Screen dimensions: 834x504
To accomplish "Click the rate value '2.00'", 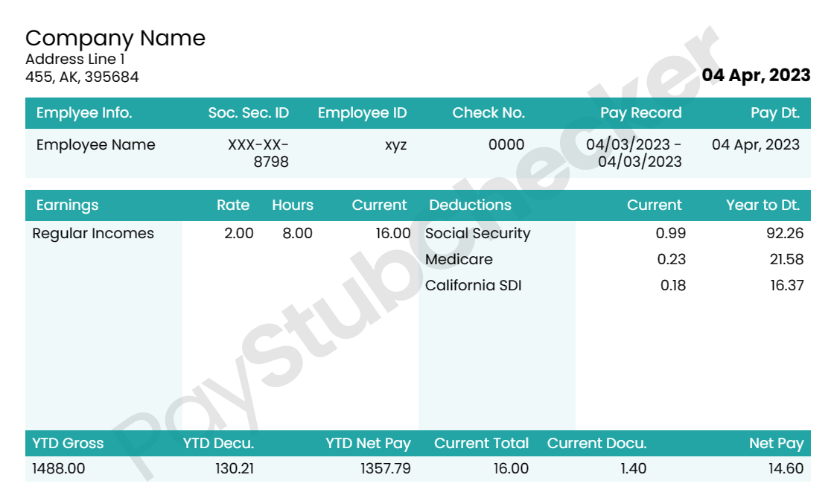I will (239, 234).
